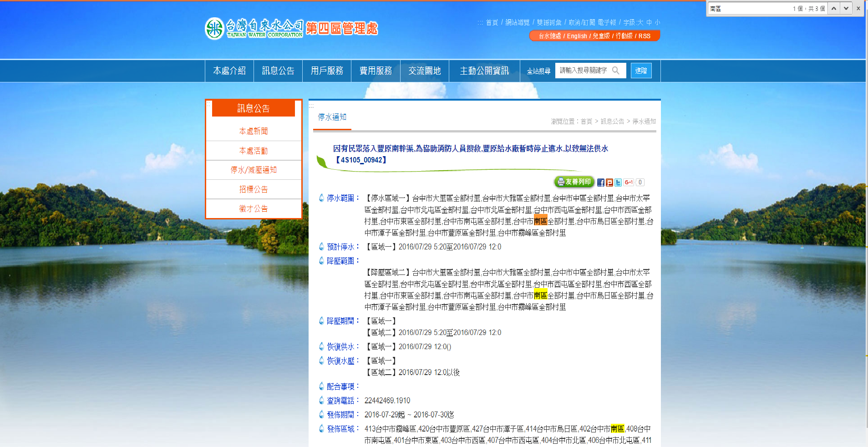This screenshot has height=447, width=868.
Task: Click the 友善列印 print button
Action: 574,182
